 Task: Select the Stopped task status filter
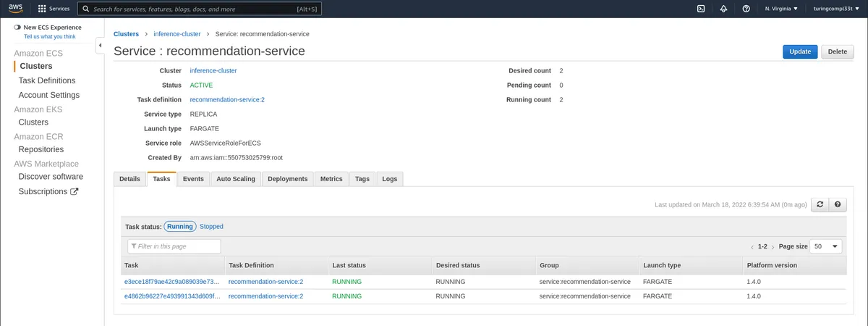(211, 227)
